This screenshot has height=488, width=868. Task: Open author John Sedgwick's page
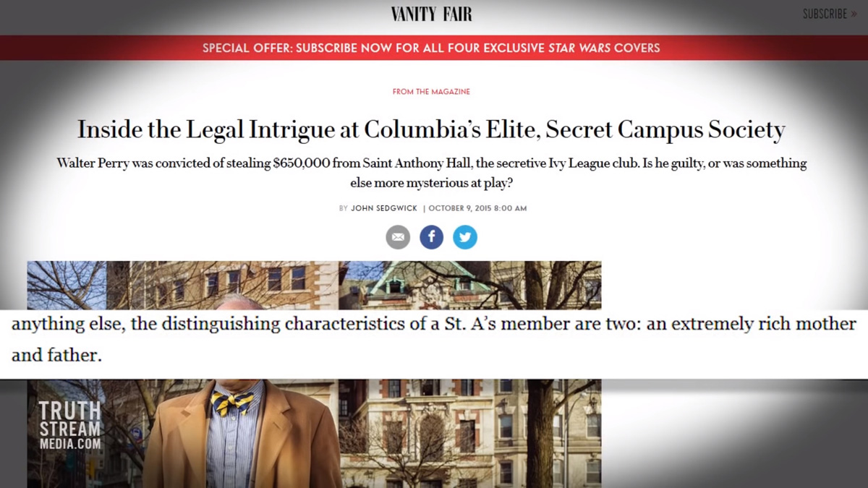pos(384,208)
